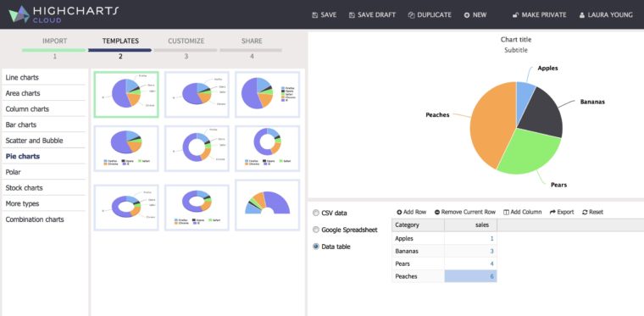
Task: Switch to the Customize step
Action: (x=186, y=41)
